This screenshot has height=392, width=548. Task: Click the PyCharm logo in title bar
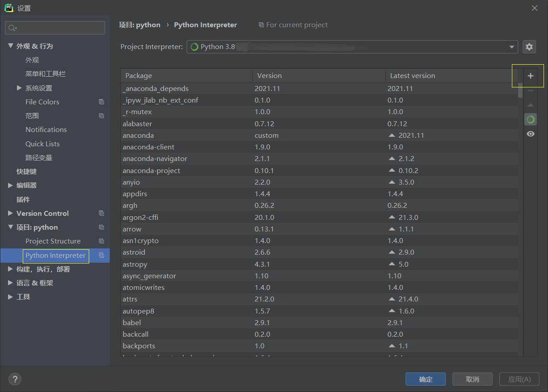8,8
